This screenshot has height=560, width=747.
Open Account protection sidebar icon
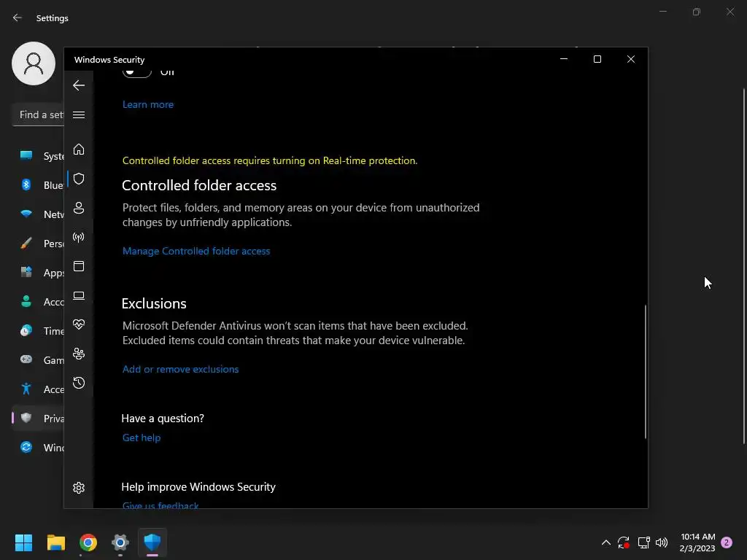tap(79, 208)
